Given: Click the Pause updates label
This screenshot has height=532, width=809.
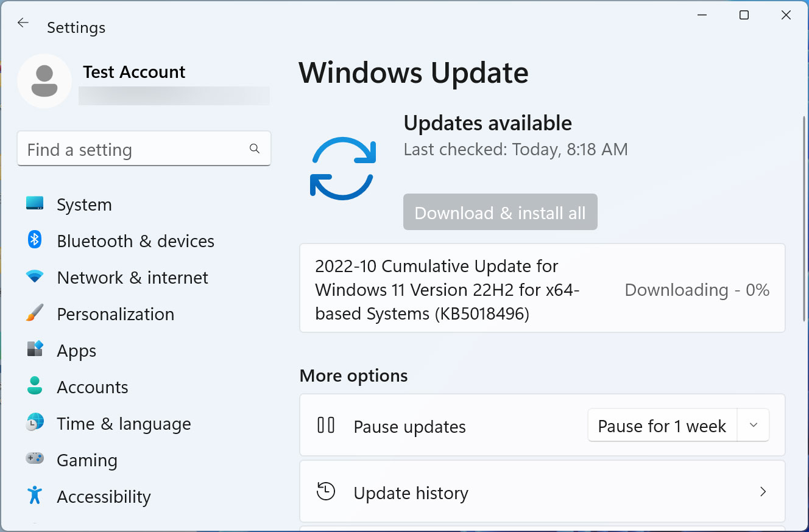Looking at the screenshot, I should 409,427.
